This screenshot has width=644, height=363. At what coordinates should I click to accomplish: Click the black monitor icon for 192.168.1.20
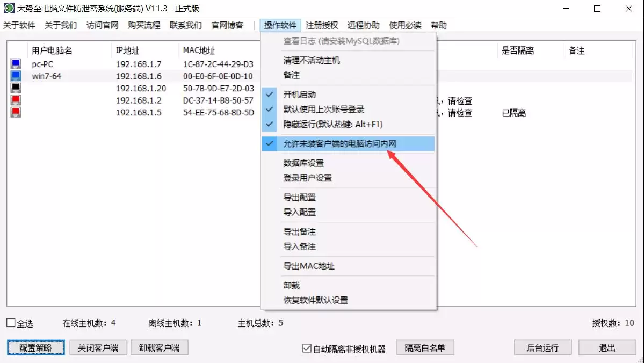16,88
